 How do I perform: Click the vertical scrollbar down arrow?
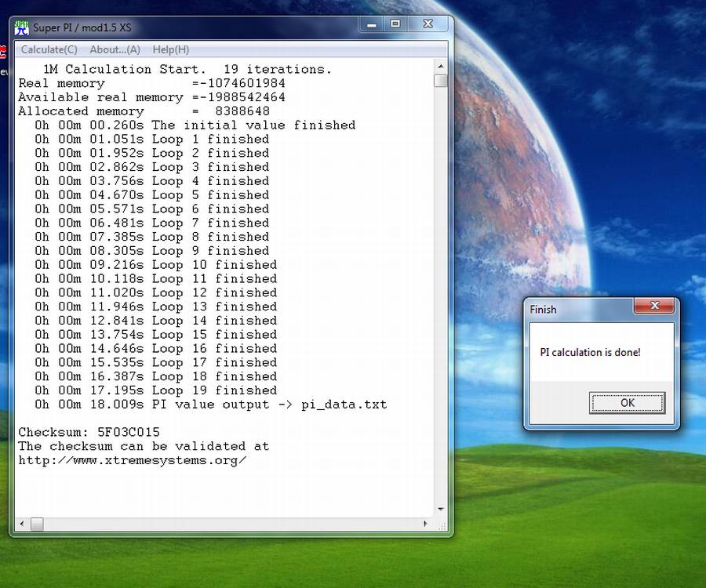click(441, 510)
